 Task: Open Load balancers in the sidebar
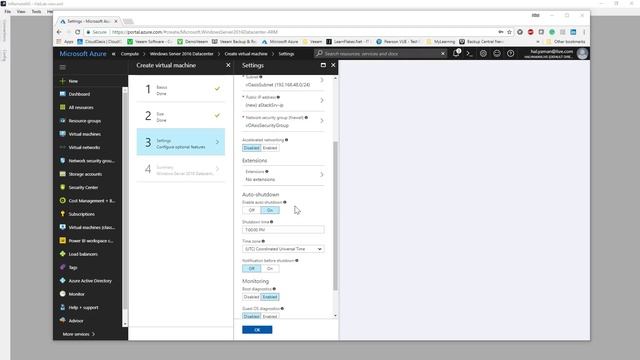pyautogui.click(x=83, y=254)
